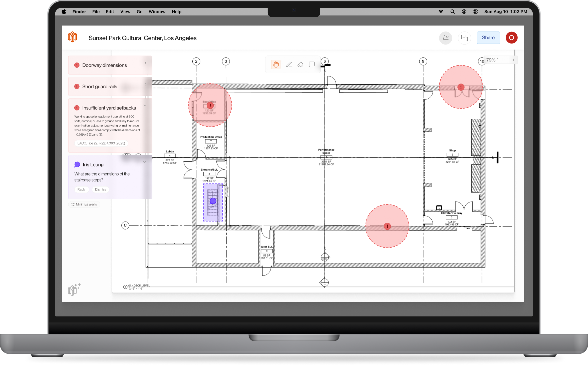Activate the comment bubble tool
588x366 pixels.
tap(312, 64)
